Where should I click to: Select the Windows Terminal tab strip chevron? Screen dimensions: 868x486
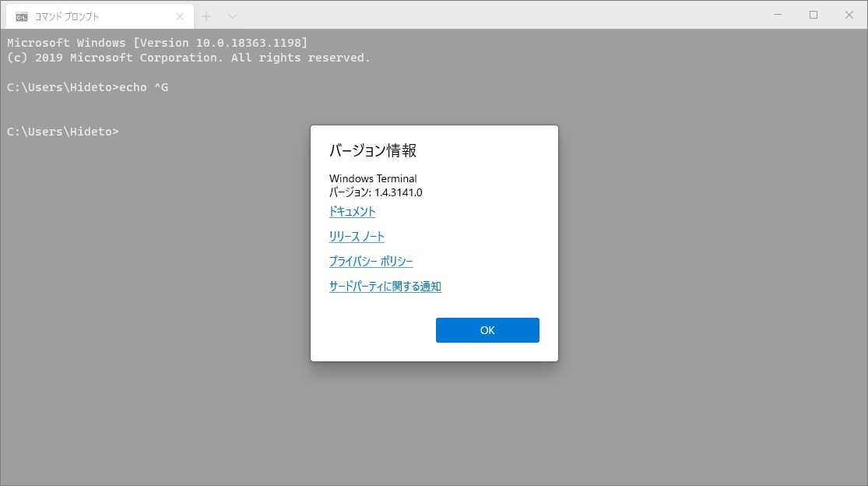tap(231, 15)
